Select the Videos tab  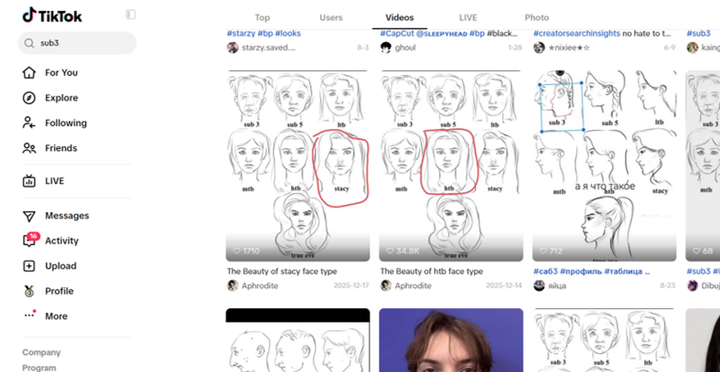point(399,17)
